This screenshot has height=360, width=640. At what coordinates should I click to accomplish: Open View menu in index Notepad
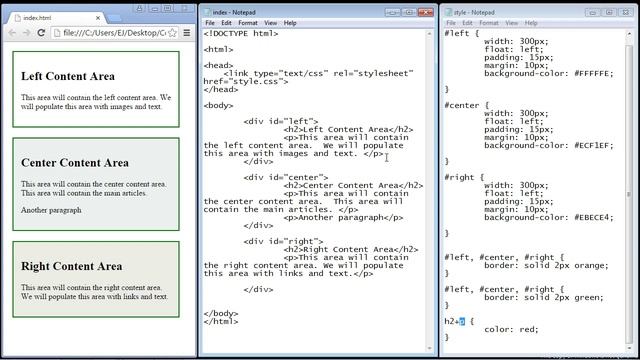coord(270,23)
